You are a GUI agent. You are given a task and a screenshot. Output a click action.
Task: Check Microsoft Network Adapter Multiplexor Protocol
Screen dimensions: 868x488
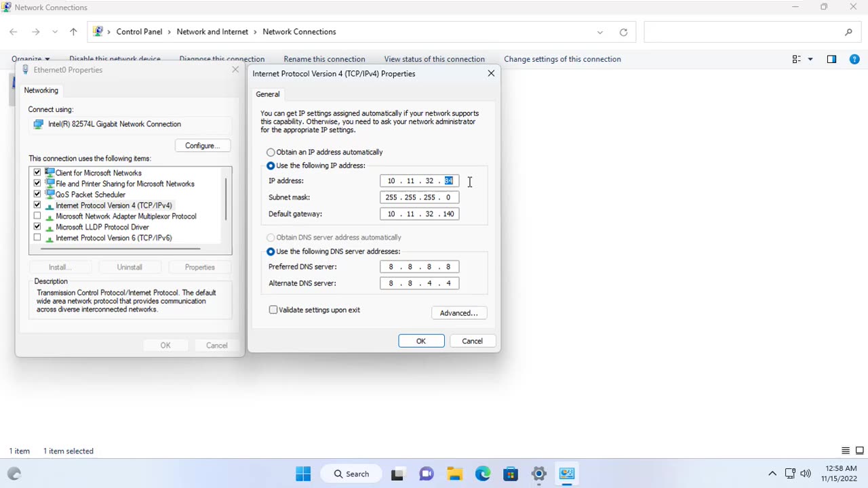point(37,216)
